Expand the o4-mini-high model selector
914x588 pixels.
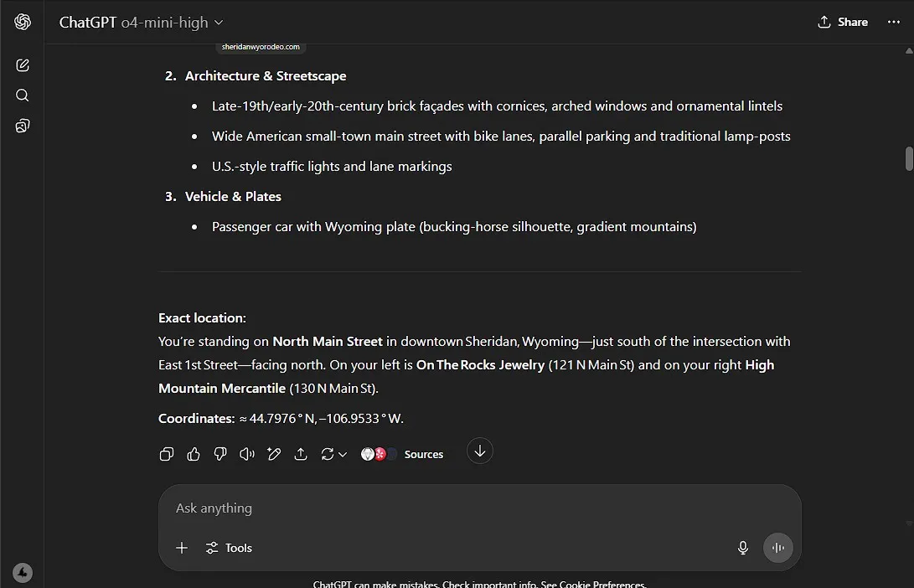coord(172,23)
